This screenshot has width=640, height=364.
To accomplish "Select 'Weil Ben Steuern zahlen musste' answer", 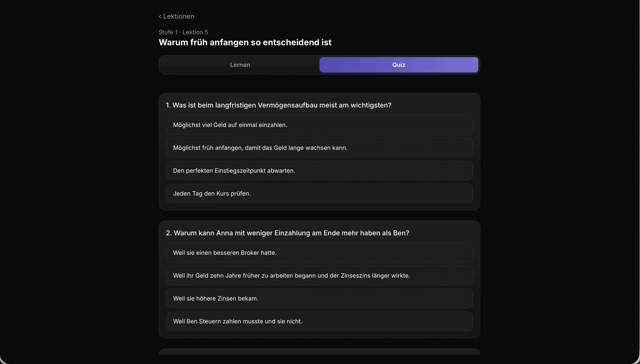I will coord(320,321).
